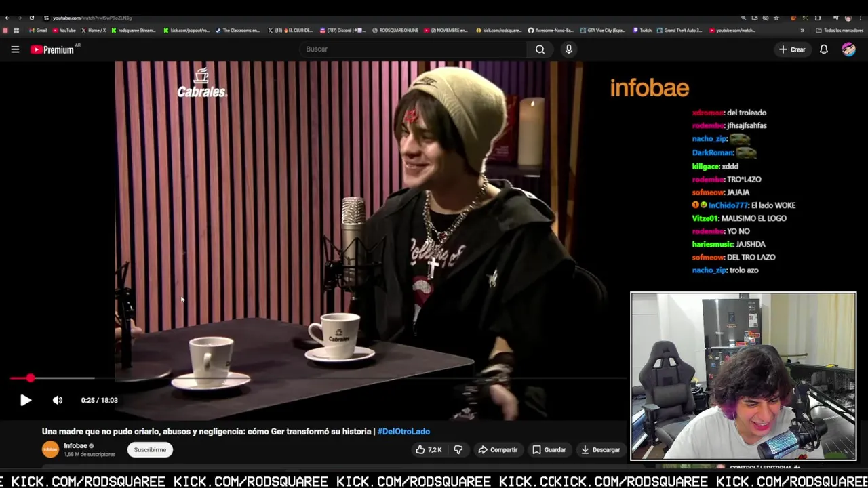Download video with Descargar button
This screenshot has width=868, height=488.
pos(601,450)
